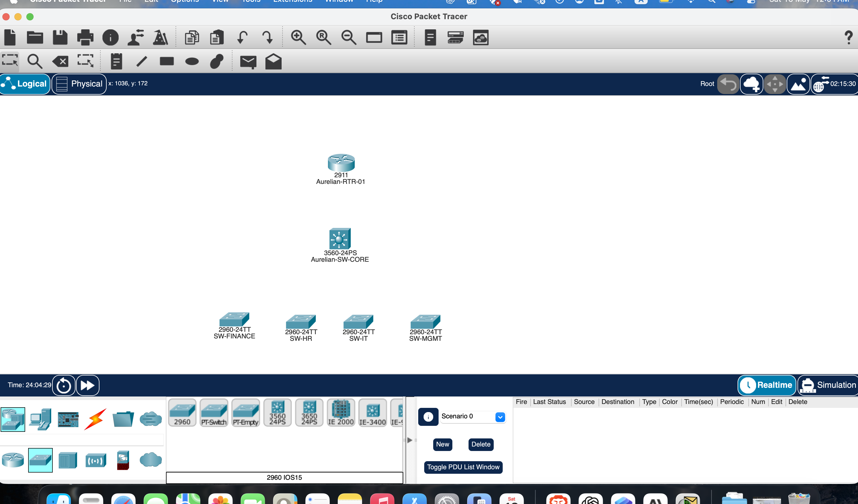Viewport: 858px width, 504px height.
Task: Select Routers subcategory icon
Action: [x=13, y=460]
